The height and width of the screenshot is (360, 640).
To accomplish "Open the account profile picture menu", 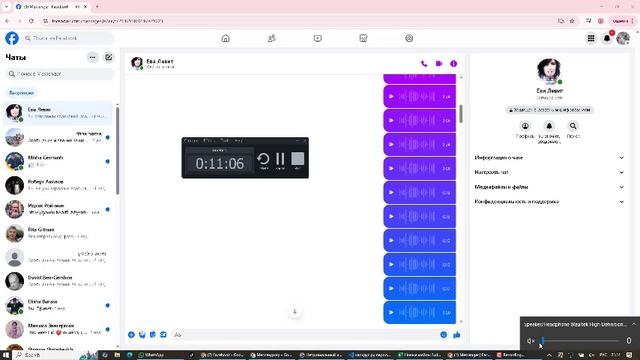I will pos(623,38).
